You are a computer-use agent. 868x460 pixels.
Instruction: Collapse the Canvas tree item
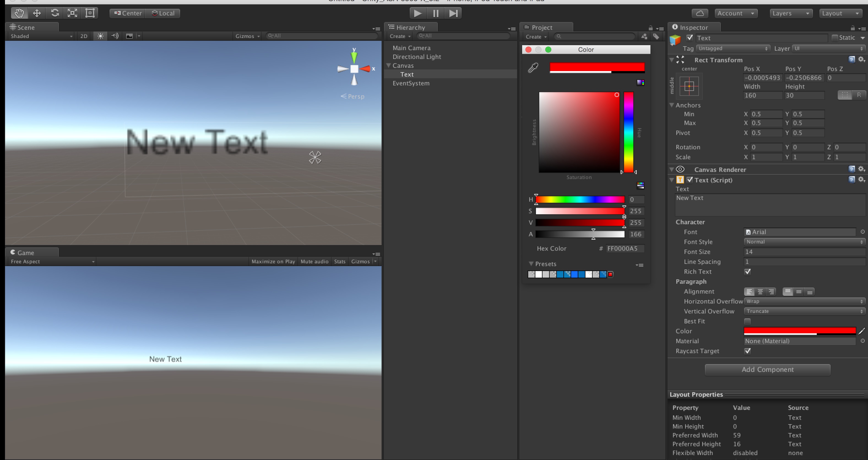(389, 65)
